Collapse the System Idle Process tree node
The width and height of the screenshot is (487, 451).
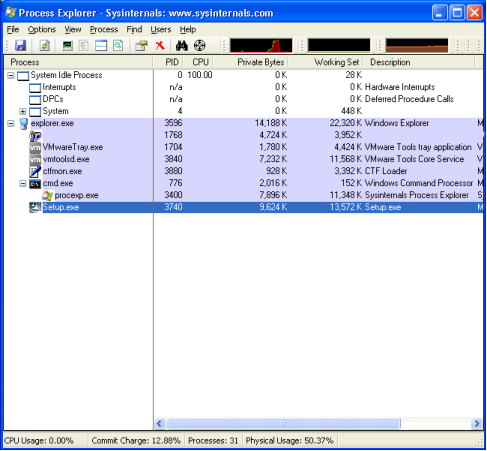[11, 75]
